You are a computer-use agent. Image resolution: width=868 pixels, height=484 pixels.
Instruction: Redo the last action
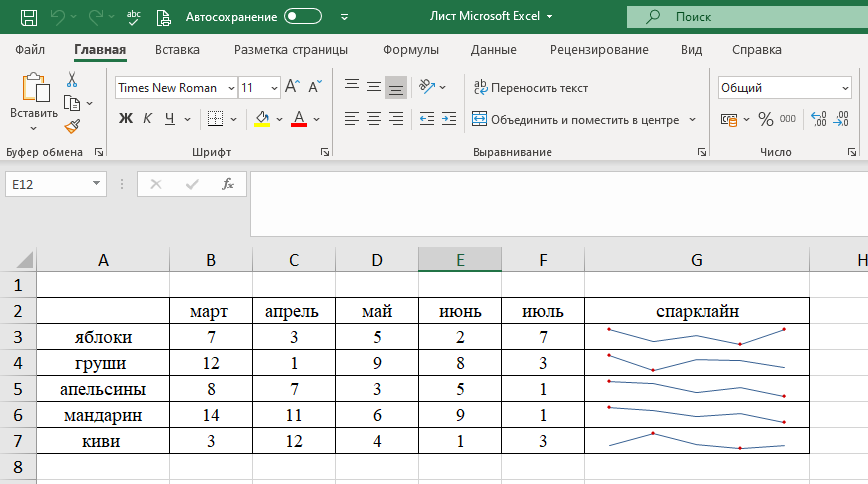(95, 17)
